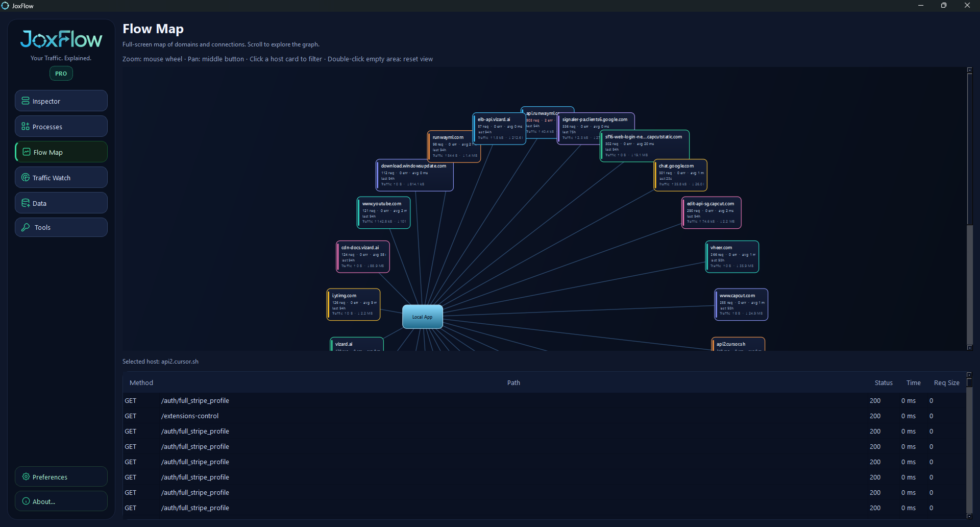Click the JoxFlow title bar app icon
The width and height of the screenshot is (980, 527).
(x=5, y=6)
